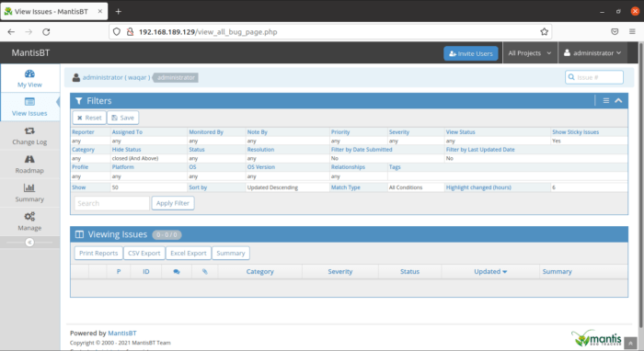Viewport: 644px width, 351px height.
Task: Open Tags filter option
Action: 395,167
